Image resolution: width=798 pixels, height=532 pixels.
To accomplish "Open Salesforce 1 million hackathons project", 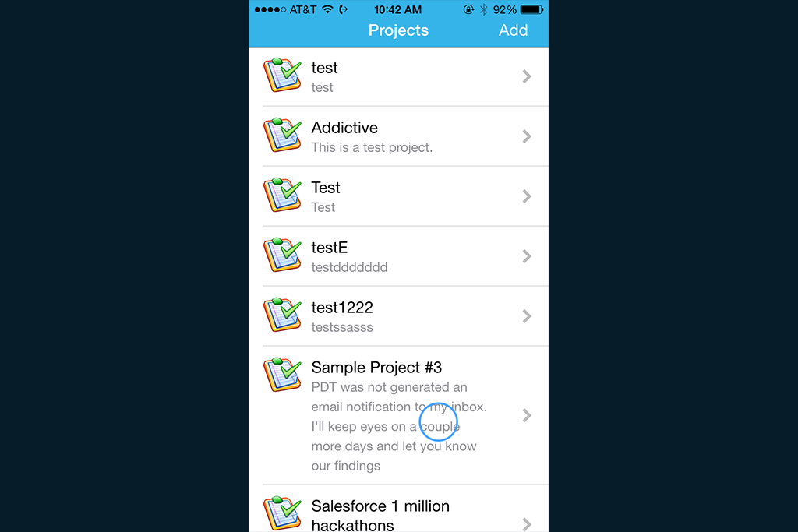I will point(398,509).
